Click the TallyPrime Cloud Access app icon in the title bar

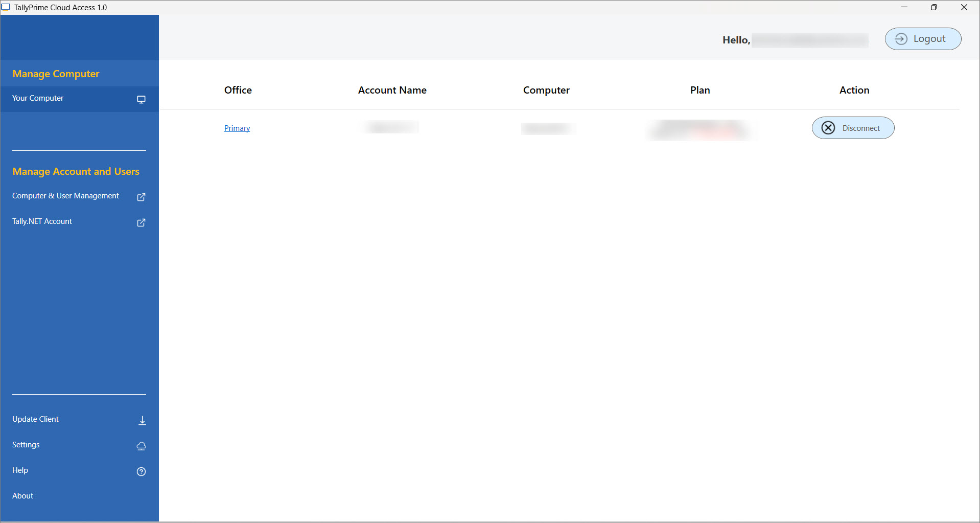coord(6,7)
